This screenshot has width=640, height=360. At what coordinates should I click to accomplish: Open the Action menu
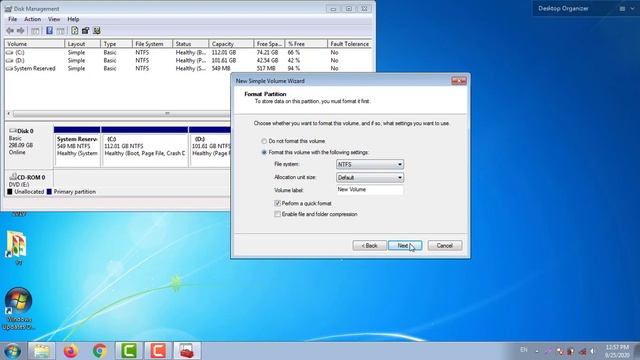tap(32, 19)
